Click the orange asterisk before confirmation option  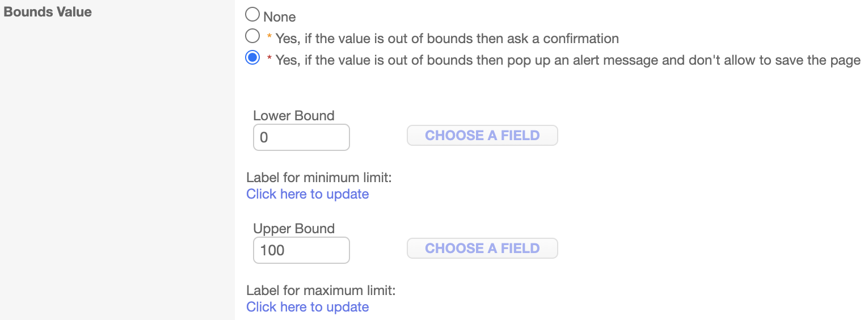click(269, 38)
